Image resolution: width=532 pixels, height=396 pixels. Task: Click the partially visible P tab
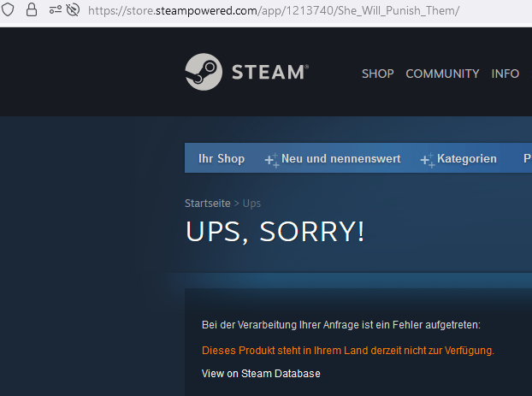click(527, 158)
